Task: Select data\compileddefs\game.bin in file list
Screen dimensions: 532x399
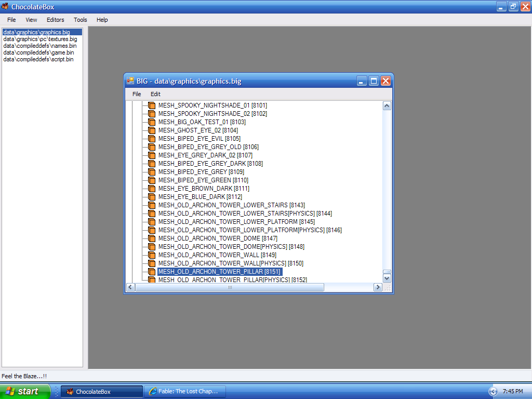Action: pos(38,52)
